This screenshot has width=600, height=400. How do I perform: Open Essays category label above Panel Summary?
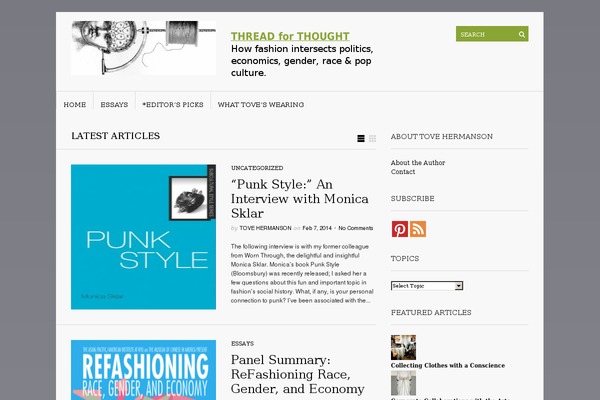242,344
